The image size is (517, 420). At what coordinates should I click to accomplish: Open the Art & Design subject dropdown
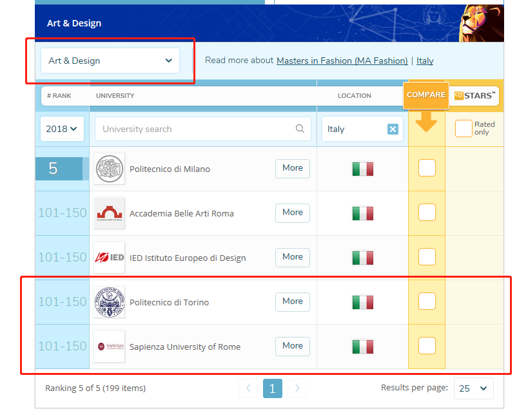[x=110, y=61]
